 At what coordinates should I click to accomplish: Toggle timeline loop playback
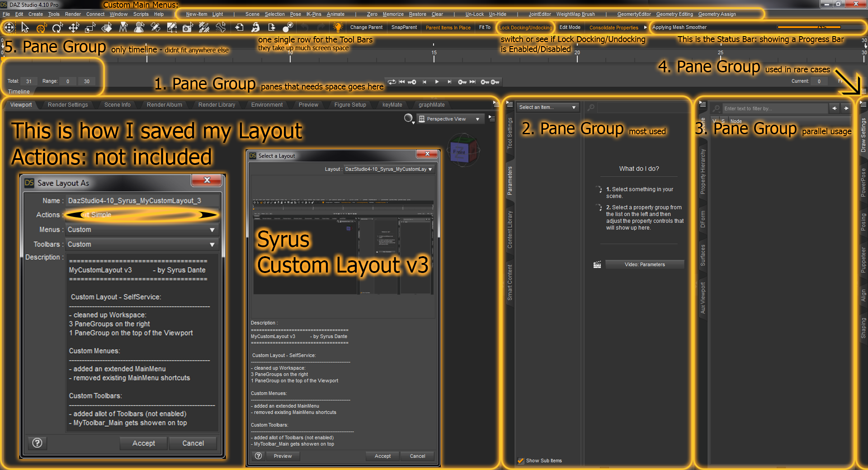click(x=392, y=82)
